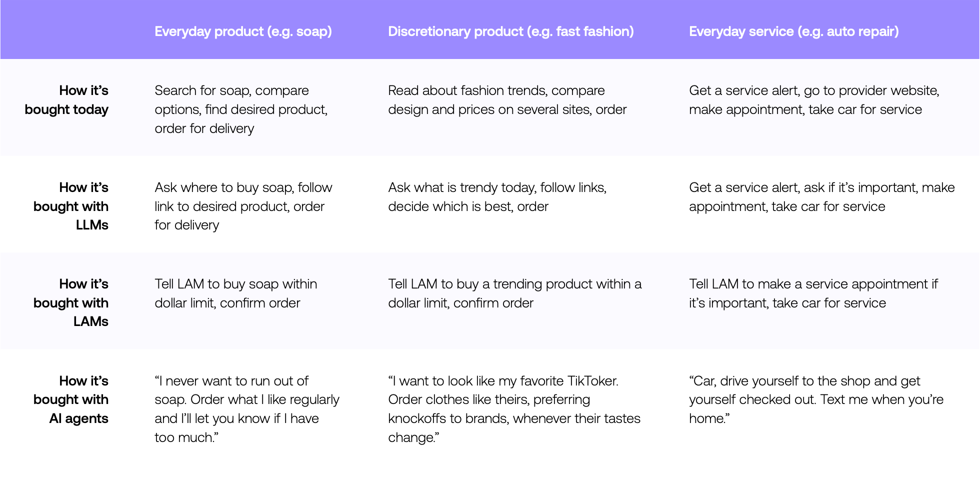Screen dimensions: 980x490
Task: Select the 'Read about fashion trends' cell
Action: [507, 100]
